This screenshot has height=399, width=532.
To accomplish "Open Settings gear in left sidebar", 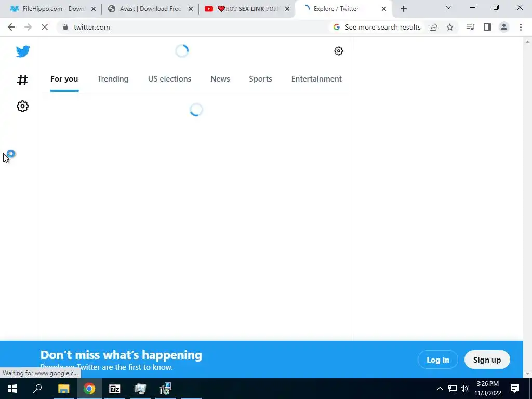I will point(22,106).
